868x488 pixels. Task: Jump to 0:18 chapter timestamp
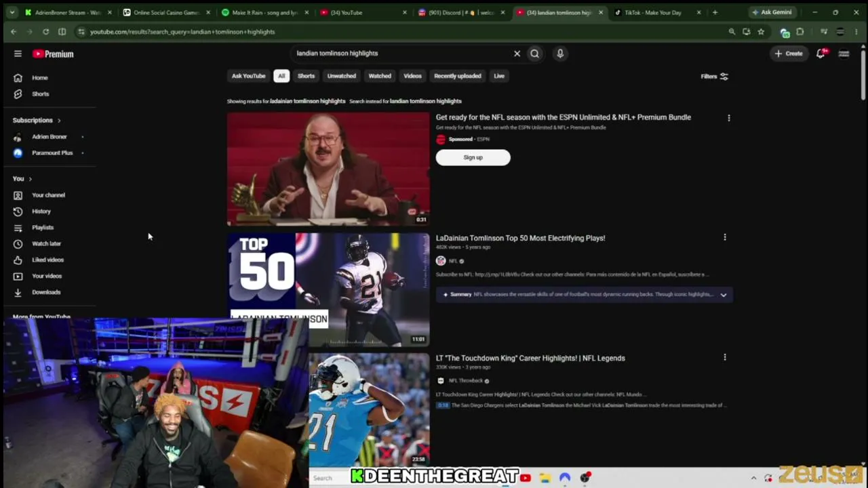click(443, 405)
